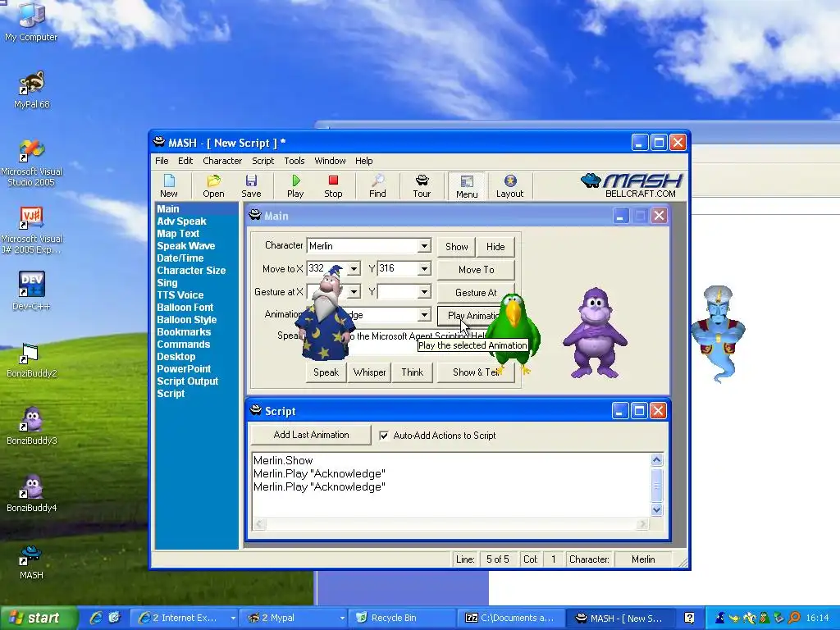Click the Whisper button
The height and width of the screenshot is (630, 840).
370,372
